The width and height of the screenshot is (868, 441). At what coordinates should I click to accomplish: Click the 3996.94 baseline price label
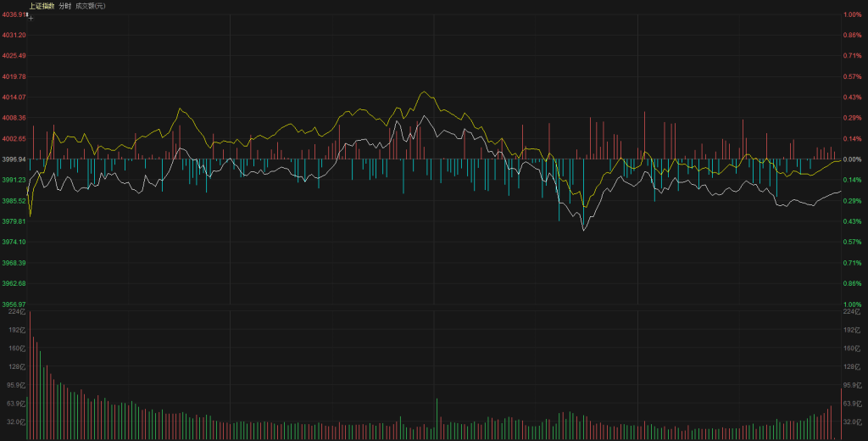pos(14,159)
